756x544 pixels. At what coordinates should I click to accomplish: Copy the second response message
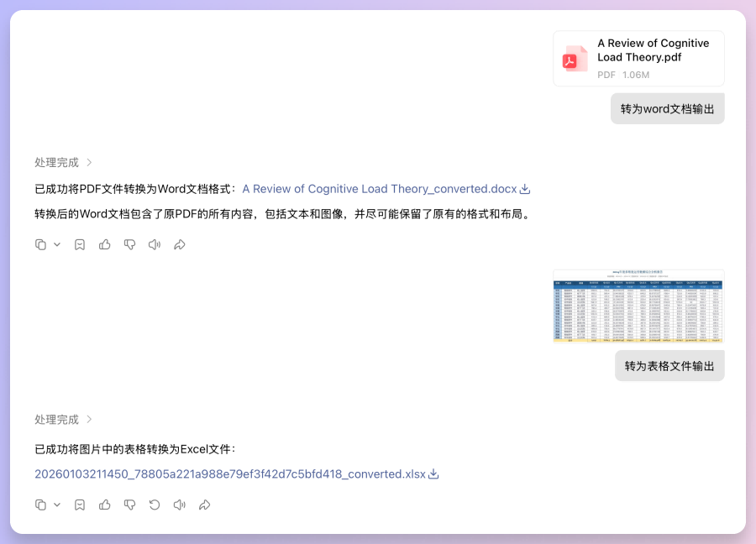[x=42, y=505]
